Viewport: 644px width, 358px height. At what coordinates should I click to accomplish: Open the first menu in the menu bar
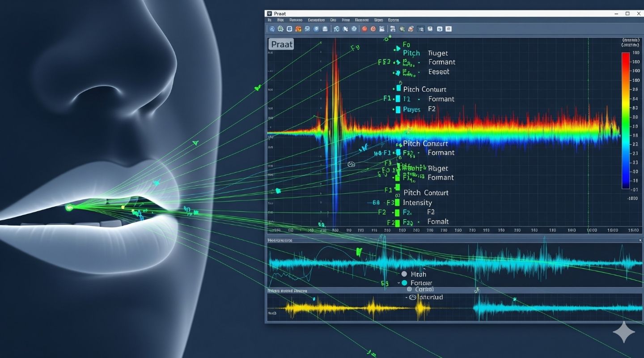pyautogui.click(x=270, y=20)
